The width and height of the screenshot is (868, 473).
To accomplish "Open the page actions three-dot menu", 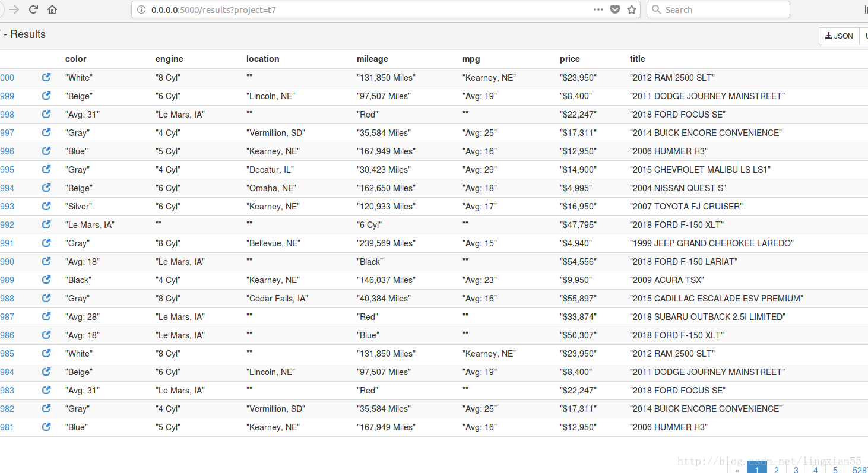I will pos(598,9).
